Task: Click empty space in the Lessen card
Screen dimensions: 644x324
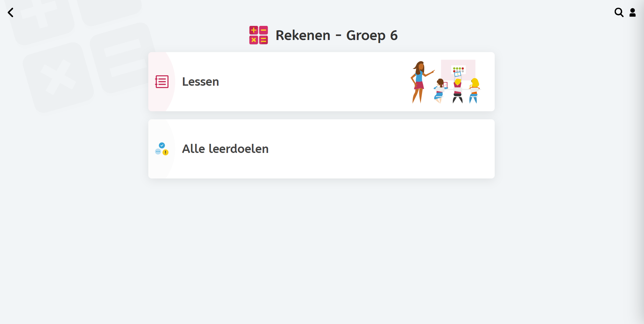Action: tap(303, 82)
